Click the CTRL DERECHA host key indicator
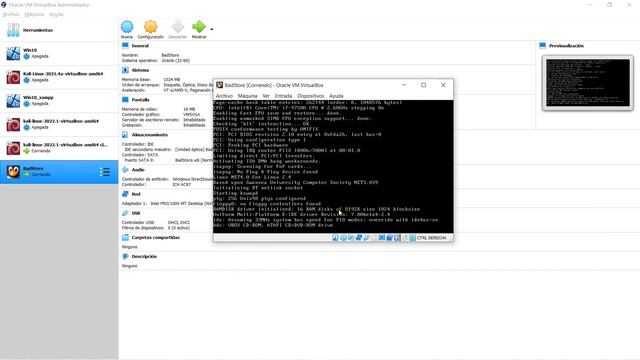 [x=431, y=238]
